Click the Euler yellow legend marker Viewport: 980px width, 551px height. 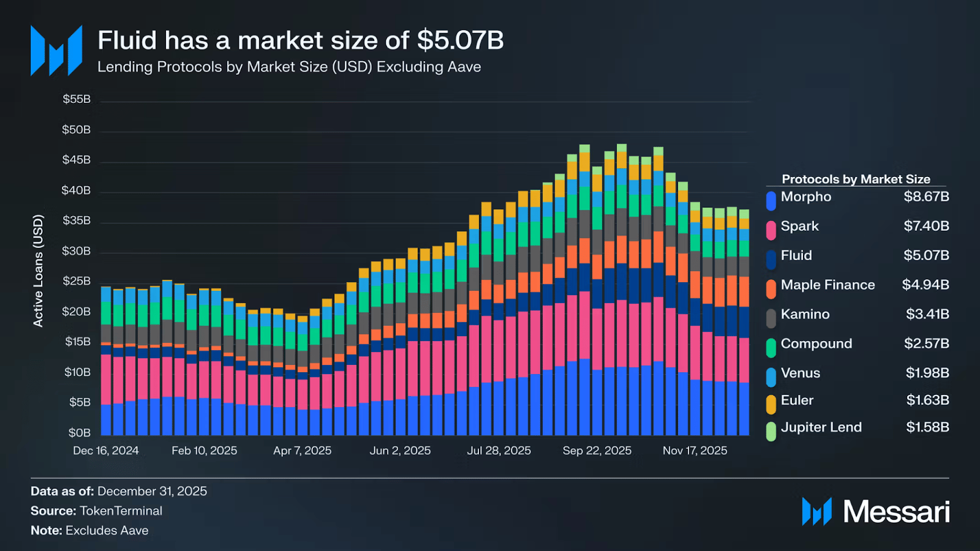point(771,404)
